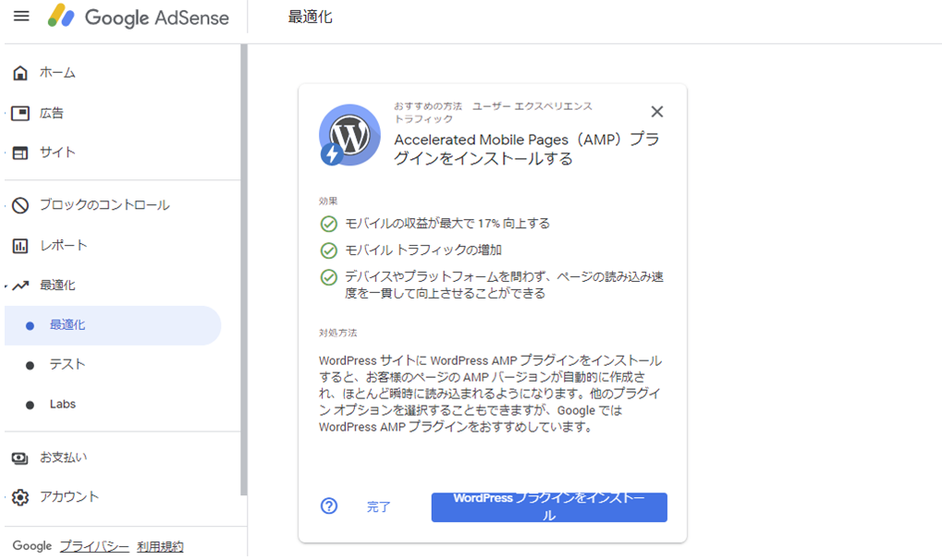
Task: Click the WordPress AMP logo
Action: tap(349, 135)
